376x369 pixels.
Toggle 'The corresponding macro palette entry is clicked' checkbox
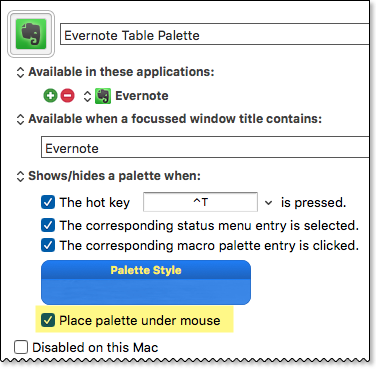(48, 245)
